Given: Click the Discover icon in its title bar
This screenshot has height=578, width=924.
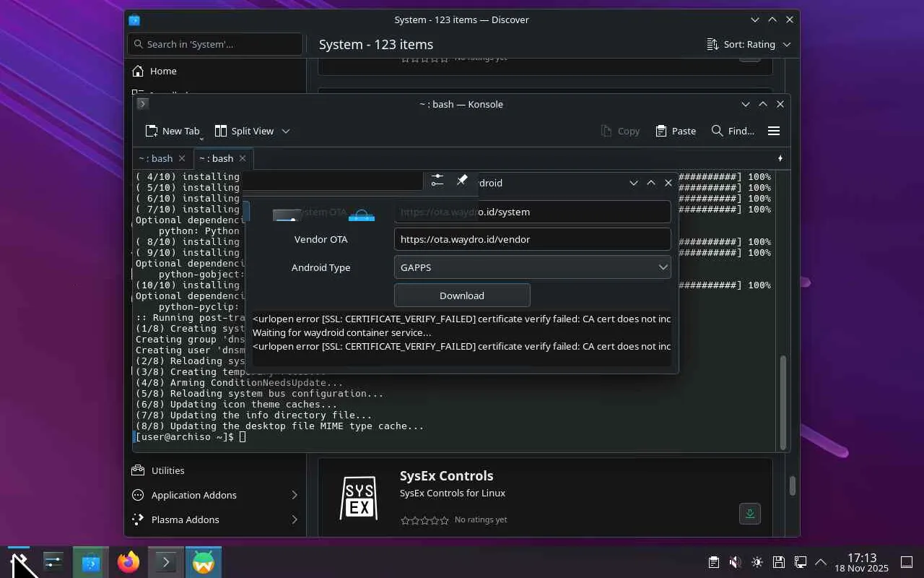Looking at the screenshot, I should point(134,20).
